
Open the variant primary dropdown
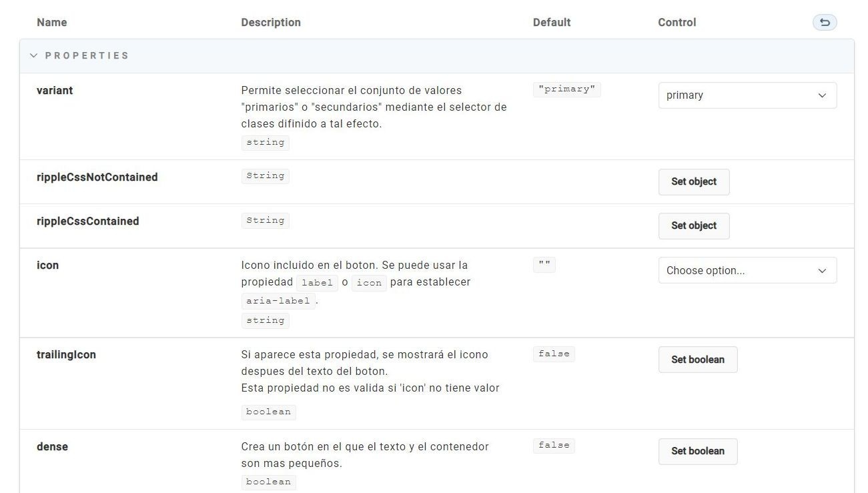[747, 95]
